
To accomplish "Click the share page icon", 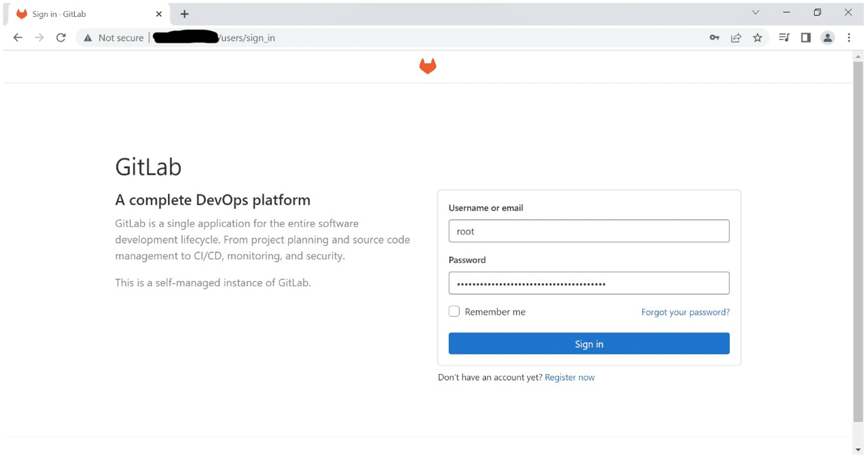I will point(736,37).
